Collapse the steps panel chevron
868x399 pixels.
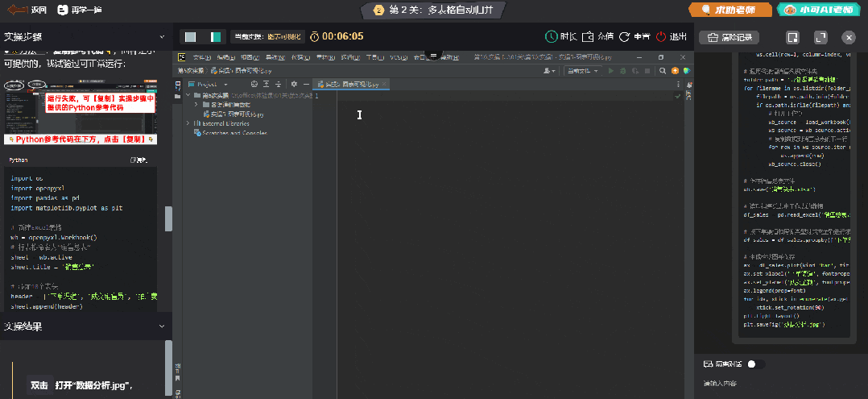pyautogui.click(x=163, y=37)
